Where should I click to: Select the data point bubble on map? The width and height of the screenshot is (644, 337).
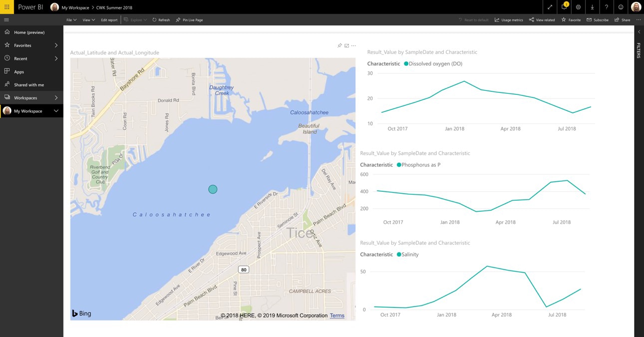point(213,189)
